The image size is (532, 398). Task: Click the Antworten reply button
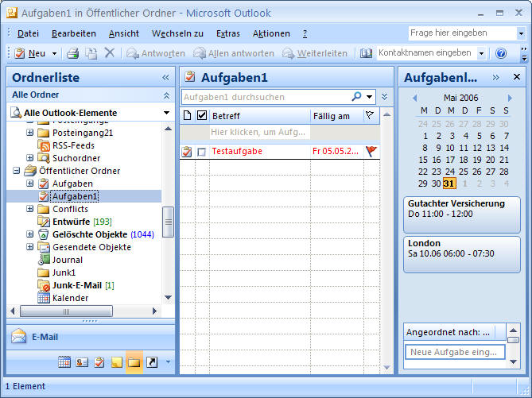(x=156, y=53)
